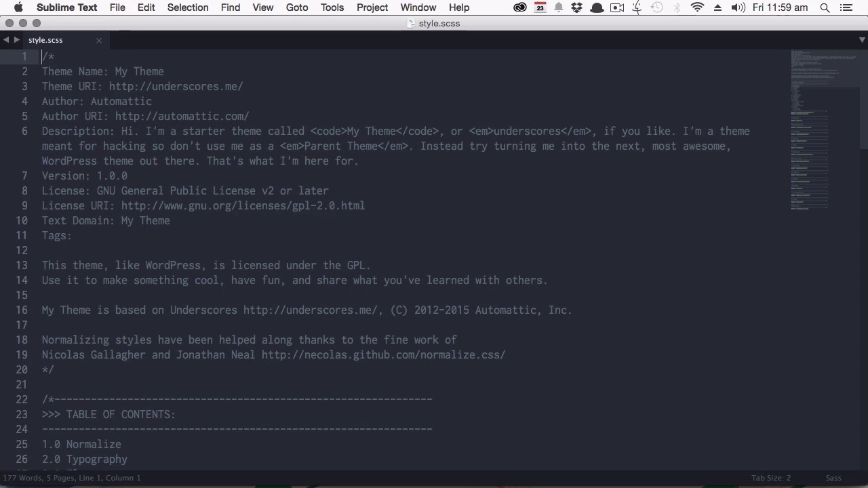868x488 pixels.
Task: Click status text showing 177 Words
Action: [x=71, y=478]
